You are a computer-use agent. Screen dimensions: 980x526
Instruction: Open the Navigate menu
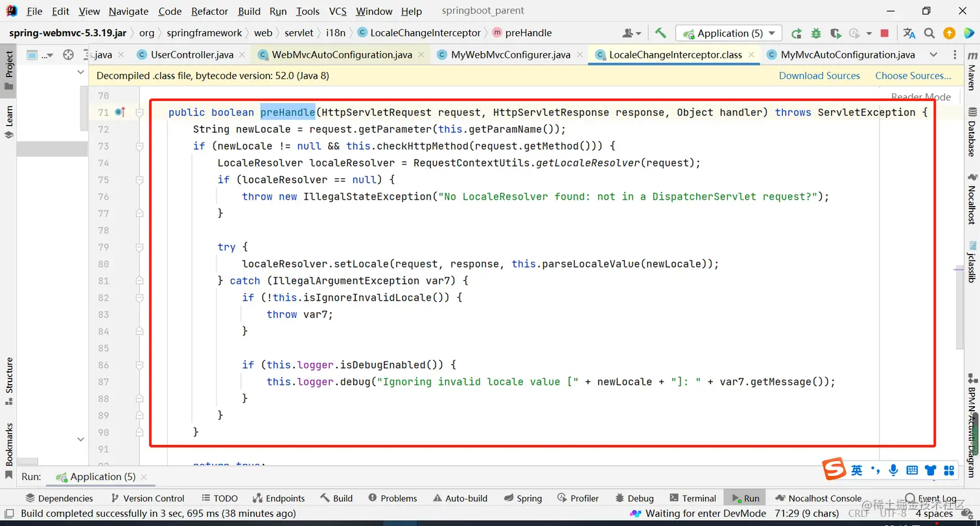pos(128,11)
